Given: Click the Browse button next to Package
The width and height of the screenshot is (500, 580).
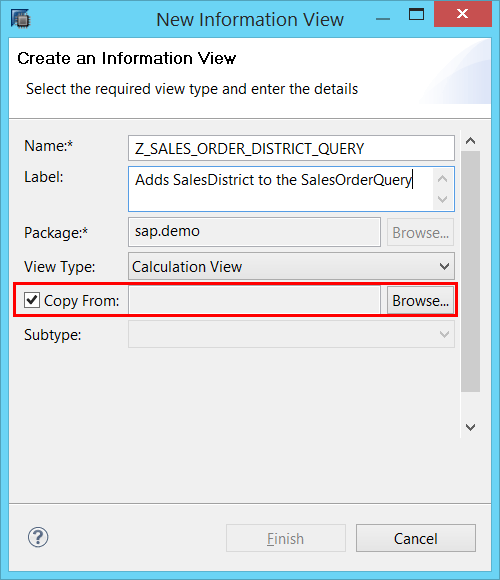Looking at the screenshot, I should click(x=420, y=232).
